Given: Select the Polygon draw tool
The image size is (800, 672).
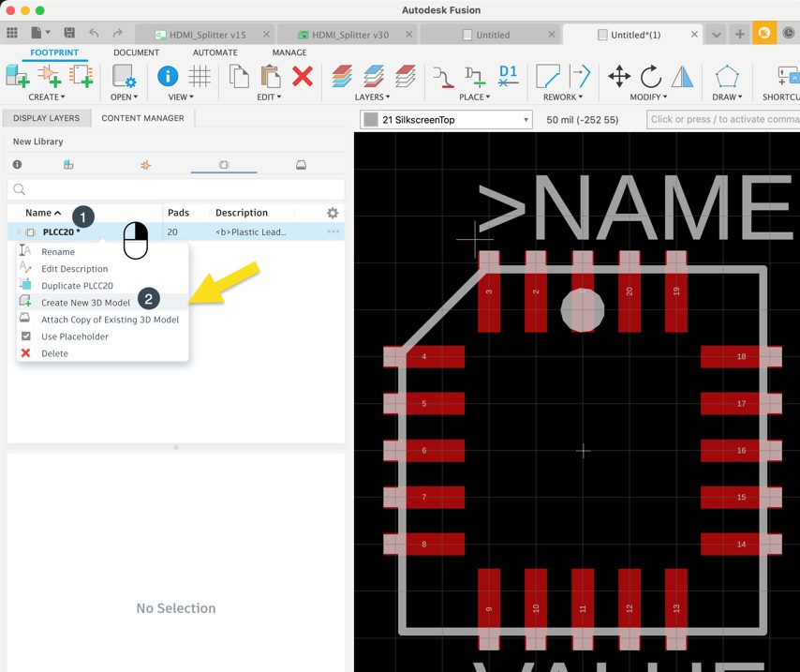Looking at the screenshot, I should tap(726, 76).
